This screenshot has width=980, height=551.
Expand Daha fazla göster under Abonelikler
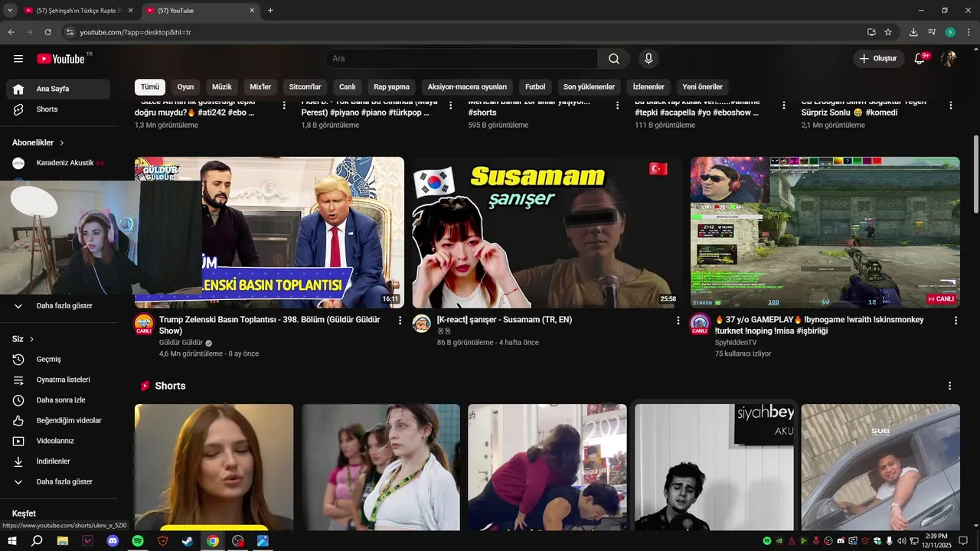pos(58,306)
